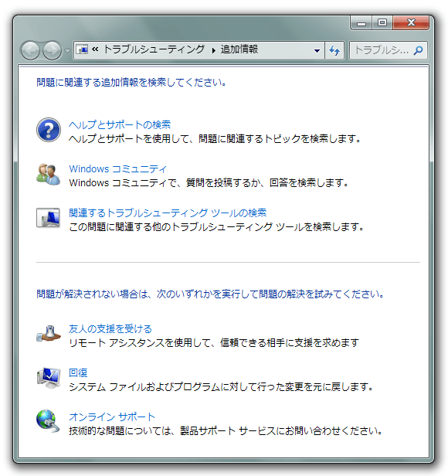Screen dimensions: 448x476
Task: Click the troubleshooting tools search icon
Action: [48, 218]
